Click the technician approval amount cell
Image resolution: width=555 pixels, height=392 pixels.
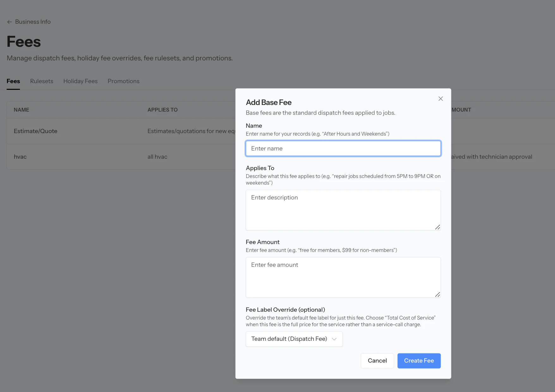[x=492, y=157]
